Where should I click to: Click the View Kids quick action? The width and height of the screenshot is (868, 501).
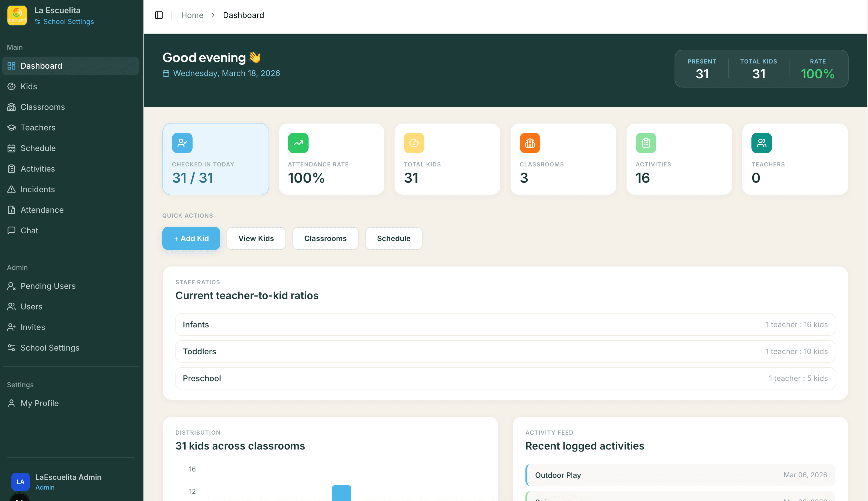tap(256, 238)
